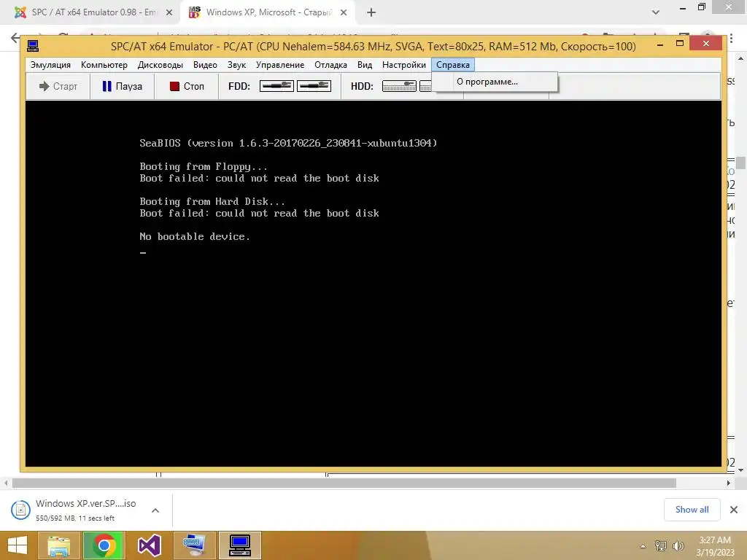Viewport: 747px width, 560px height.
Task: Open the Звук menu
Action: tap(236, 65)
